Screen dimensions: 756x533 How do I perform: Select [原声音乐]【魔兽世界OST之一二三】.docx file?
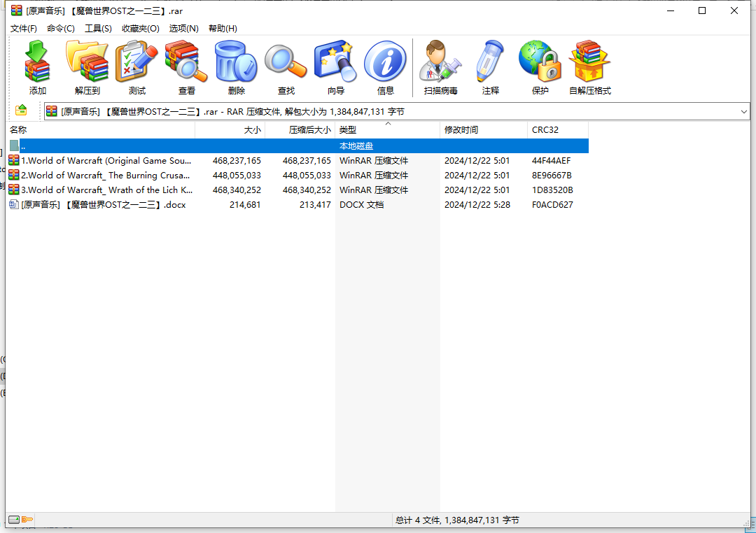[103, 205]
